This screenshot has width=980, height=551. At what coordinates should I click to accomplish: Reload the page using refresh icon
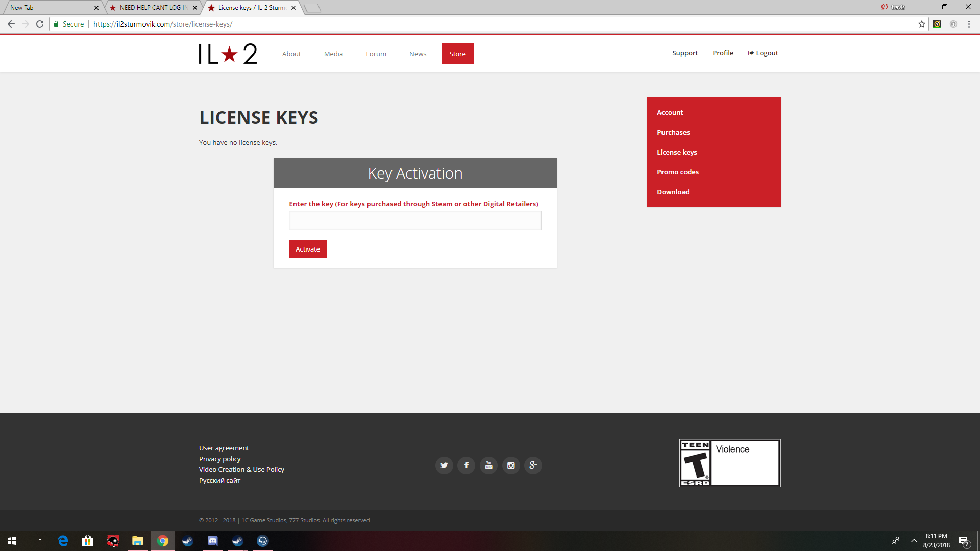coord(40,24)
